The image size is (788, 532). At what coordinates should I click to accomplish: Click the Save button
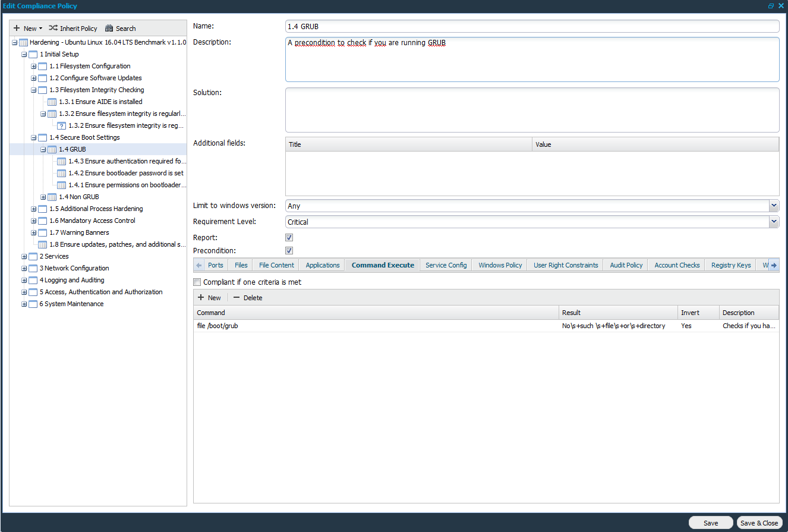[x=710, y=523]
